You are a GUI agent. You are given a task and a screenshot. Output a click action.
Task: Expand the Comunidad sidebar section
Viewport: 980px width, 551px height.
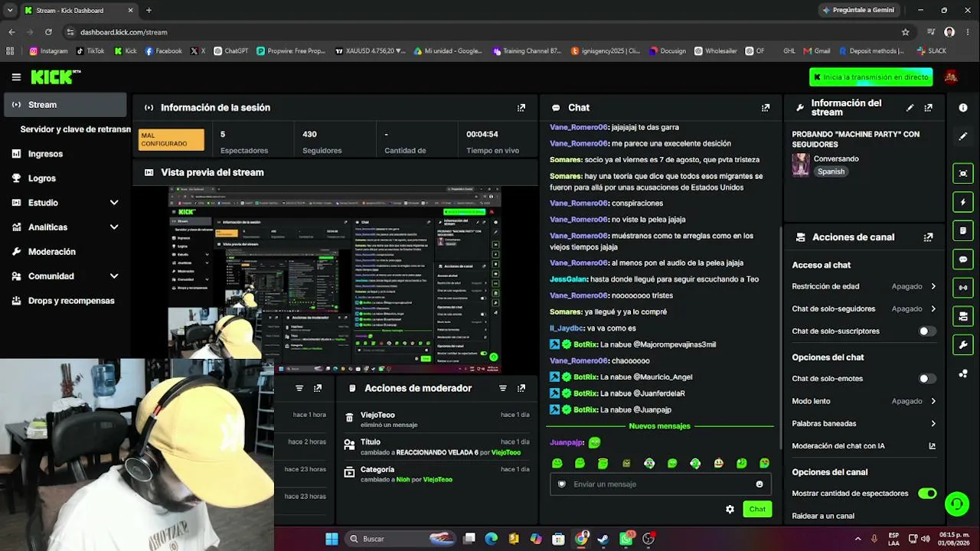[114, 276]
